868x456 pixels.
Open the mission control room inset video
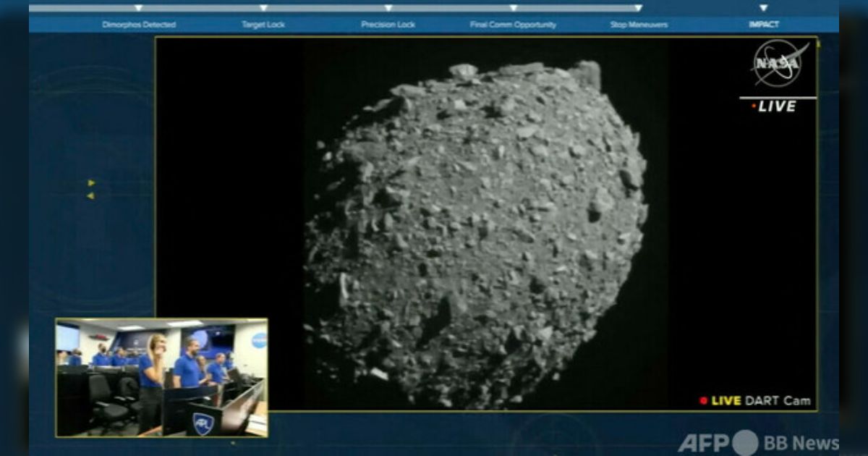coord(161,377)
